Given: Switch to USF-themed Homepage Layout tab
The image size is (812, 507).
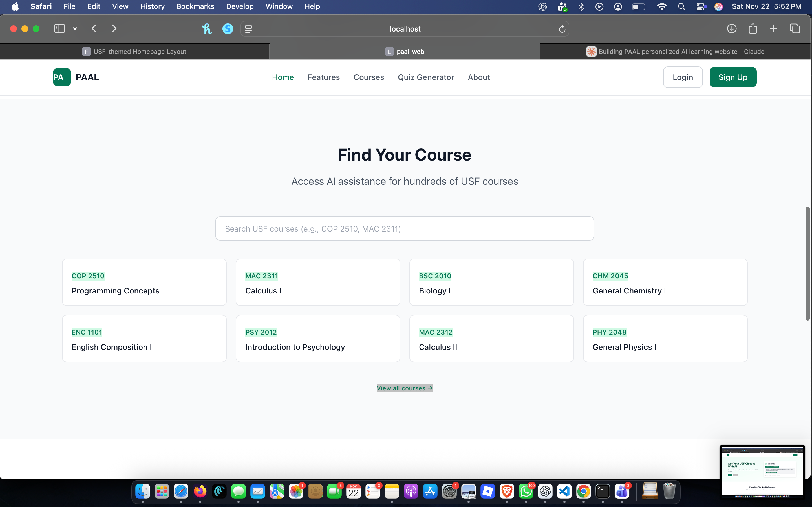Looking at the screenshot, I should click(134, 52).
